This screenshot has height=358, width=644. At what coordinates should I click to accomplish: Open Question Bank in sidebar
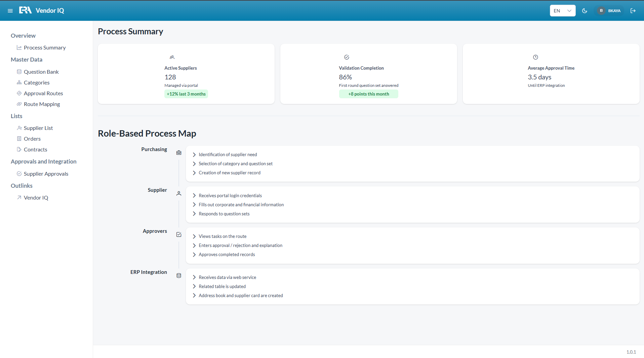tap(41, 72)
